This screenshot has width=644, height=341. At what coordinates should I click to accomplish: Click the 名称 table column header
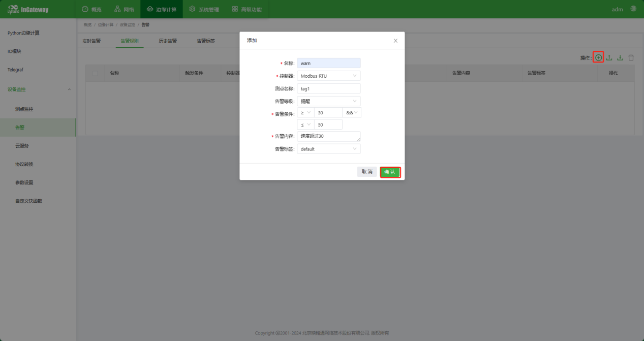click(114, 73)
